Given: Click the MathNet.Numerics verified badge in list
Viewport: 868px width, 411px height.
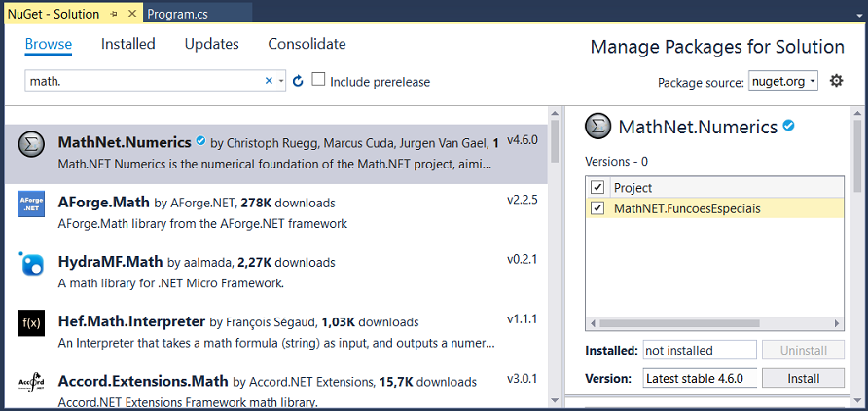Looking at the screenshot, I should [x=201, y=140].
